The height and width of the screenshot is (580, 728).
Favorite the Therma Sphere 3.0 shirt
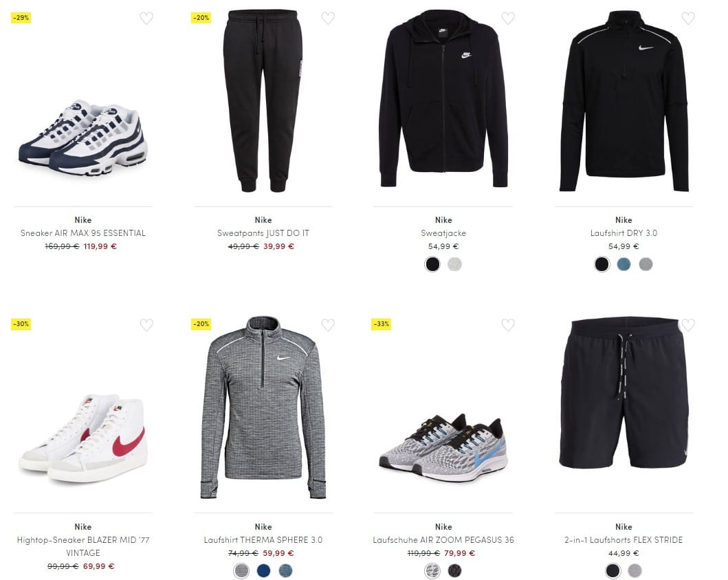328,325
